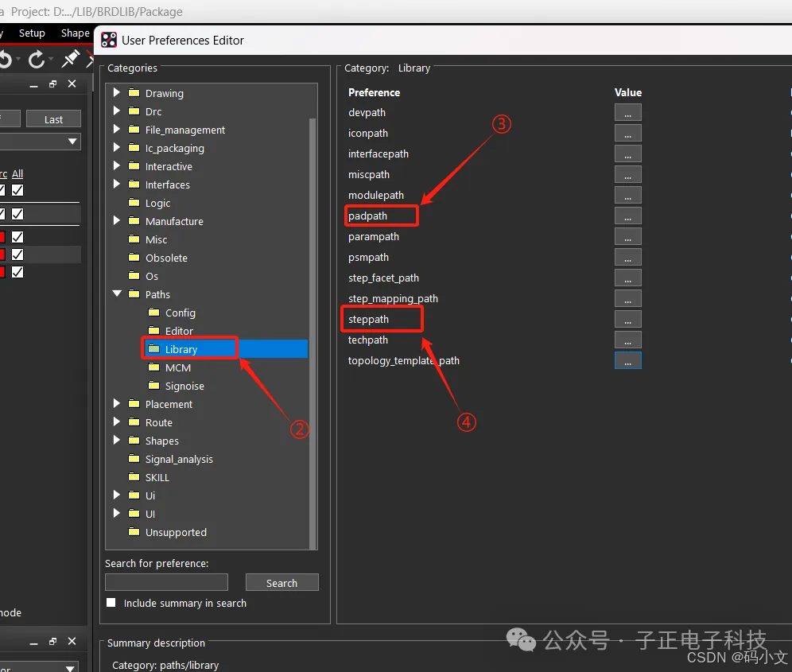Open value editor for devpath
This screenshot has width=792, height=672.
[628, 112]
